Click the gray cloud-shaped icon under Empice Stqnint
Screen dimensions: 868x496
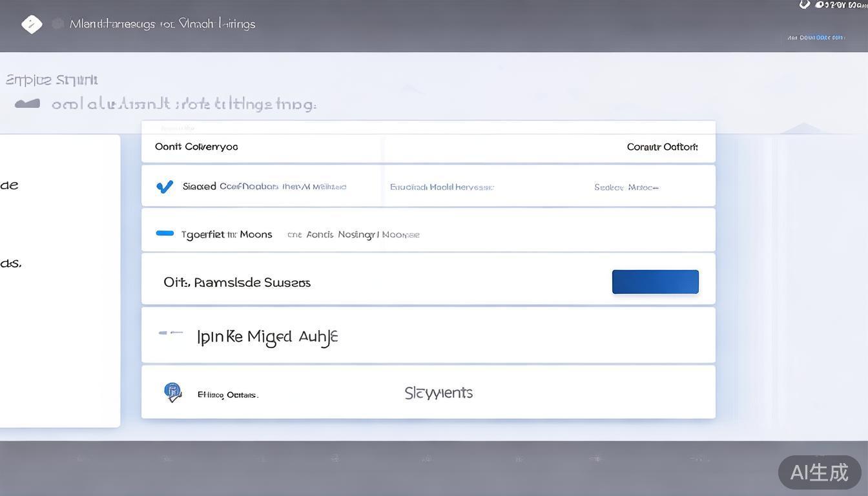(x=27, y=104)
